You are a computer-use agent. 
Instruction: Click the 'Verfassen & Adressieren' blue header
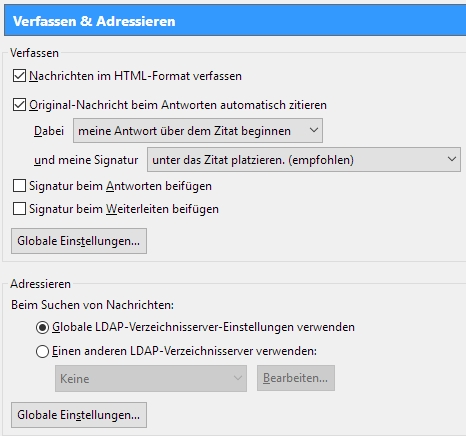pyautogui.click(x=235, y=21)
